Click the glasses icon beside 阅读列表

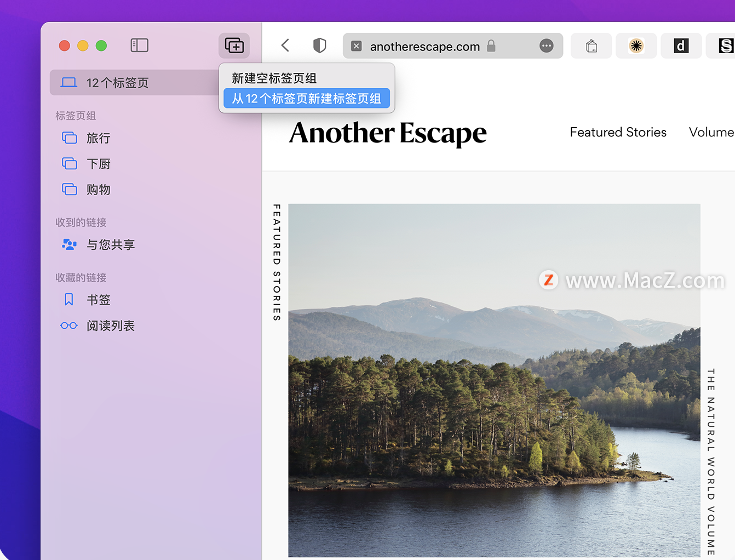coord(69,325)
